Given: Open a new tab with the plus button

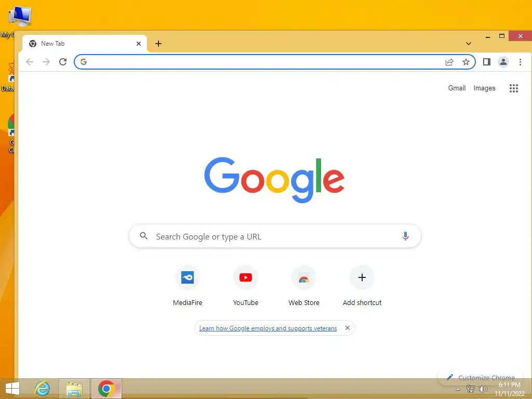Looking at the screenshot, I should coord(158,44).
